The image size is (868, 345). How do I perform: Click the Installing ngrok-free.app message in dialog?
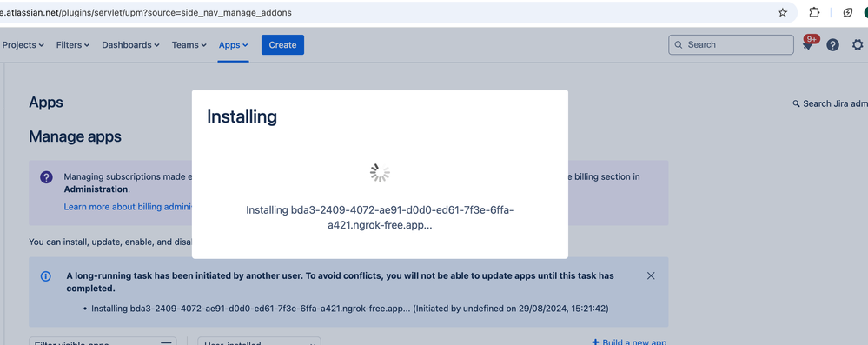coord(380,218)
